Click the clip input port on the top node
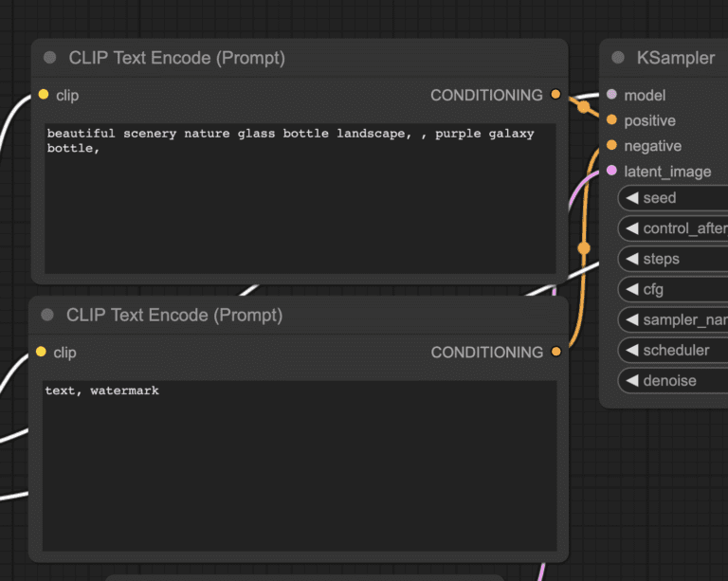The image size is (728, 581). [x=44, y=95]
